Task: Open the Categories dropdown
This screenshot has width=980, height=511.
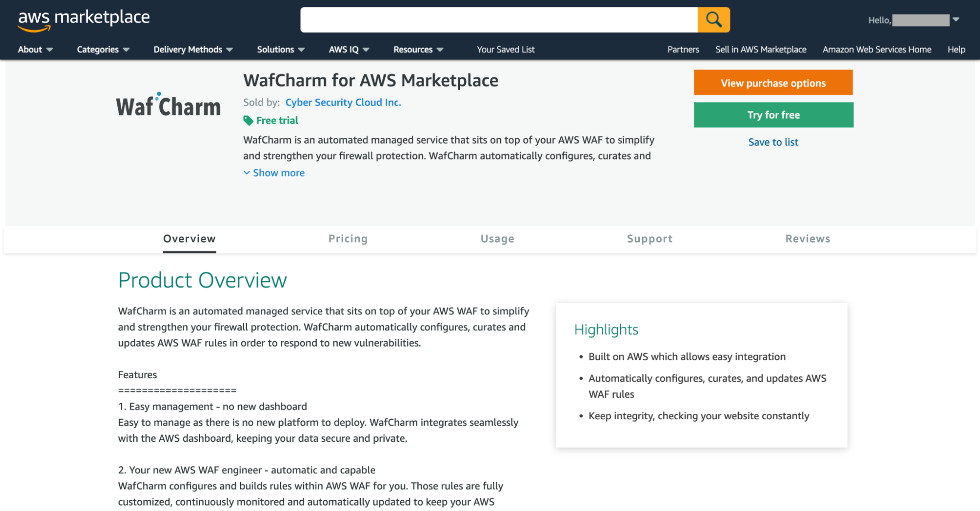Action: click(102, 49)
